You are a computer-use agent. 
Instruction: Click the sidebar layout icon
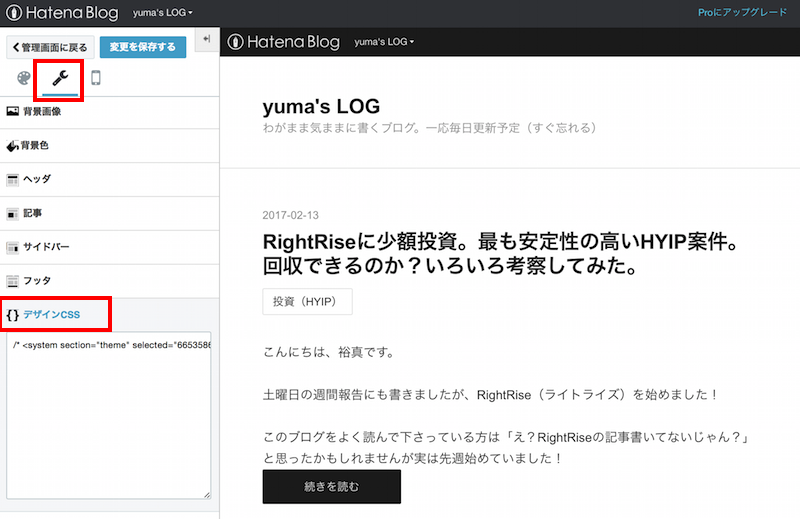(13, 248)
